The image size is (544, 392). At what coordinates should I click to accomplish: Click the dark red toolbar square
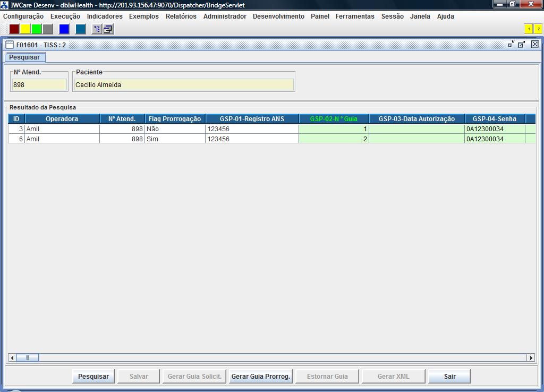pyautogui.click(x=14, y=29)
